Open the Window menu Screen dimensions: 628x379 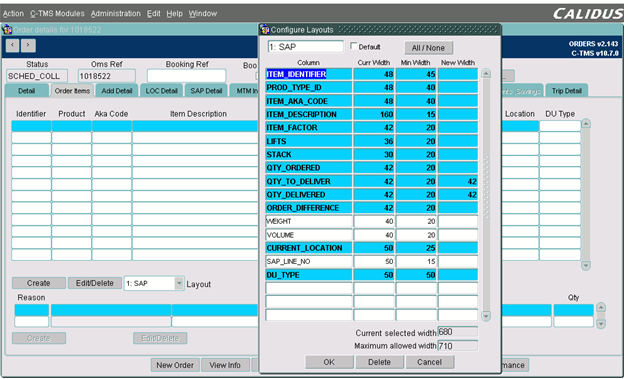pyautogui.click(x=203, y=14)
